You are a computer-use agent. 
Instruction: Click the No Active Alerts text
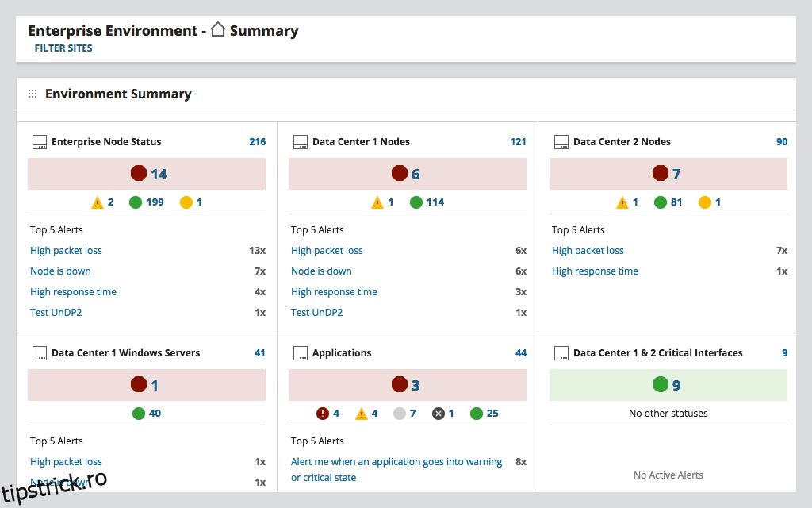pyautogui.click(x=668, y=475)
